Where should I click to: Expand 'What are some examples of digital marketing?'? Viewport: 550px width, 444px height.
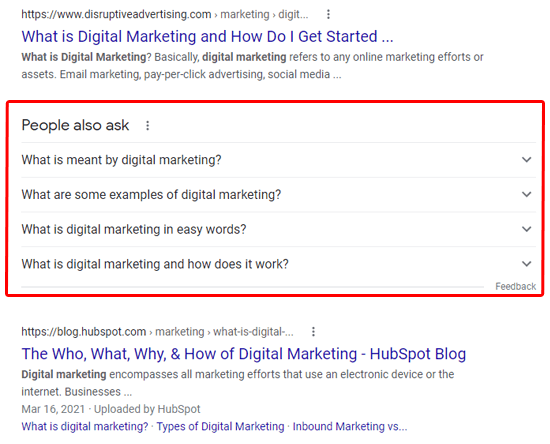(279, 195)
